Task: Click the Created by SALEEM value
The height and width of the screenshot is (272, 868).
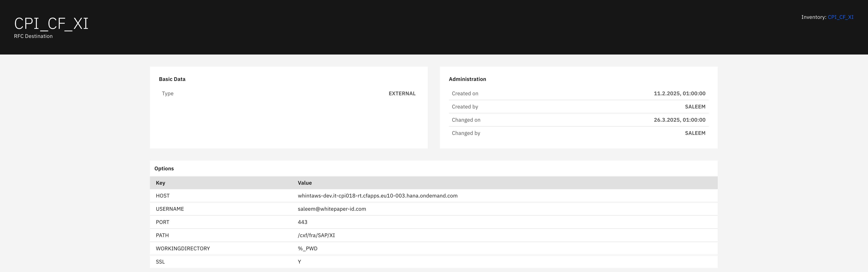Action: point(695,107)
